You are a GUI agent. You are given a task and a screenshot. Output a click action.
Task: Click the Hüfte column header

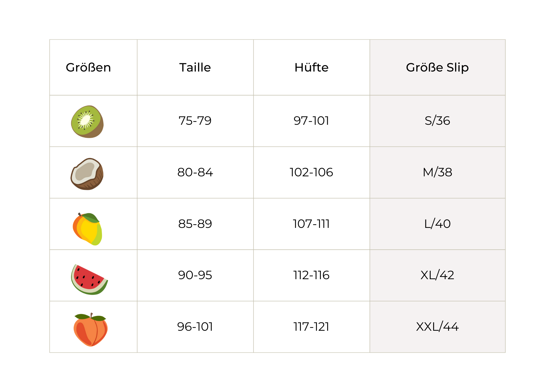click(311, 68)
